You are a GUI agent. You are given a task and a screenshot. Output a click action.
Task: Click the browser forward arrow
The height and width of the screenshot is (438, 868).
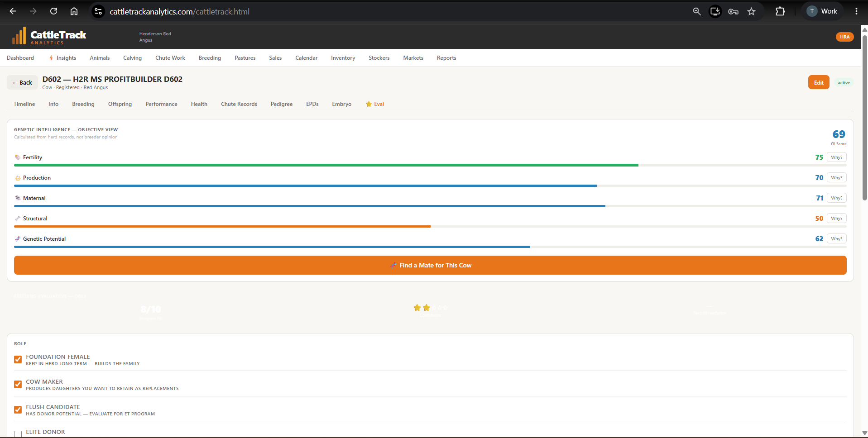[x=33, y=11]
